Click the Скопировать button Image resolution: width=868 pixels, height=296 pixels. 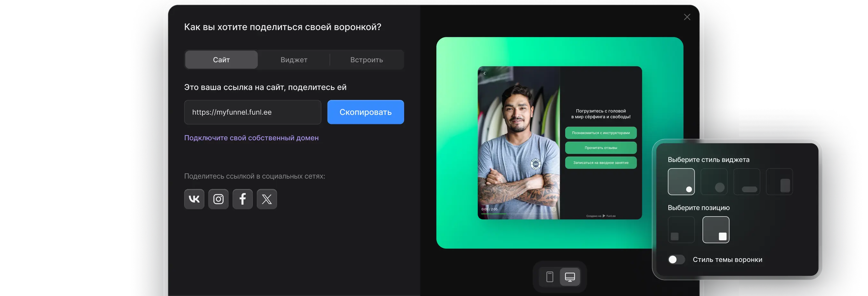366,112
